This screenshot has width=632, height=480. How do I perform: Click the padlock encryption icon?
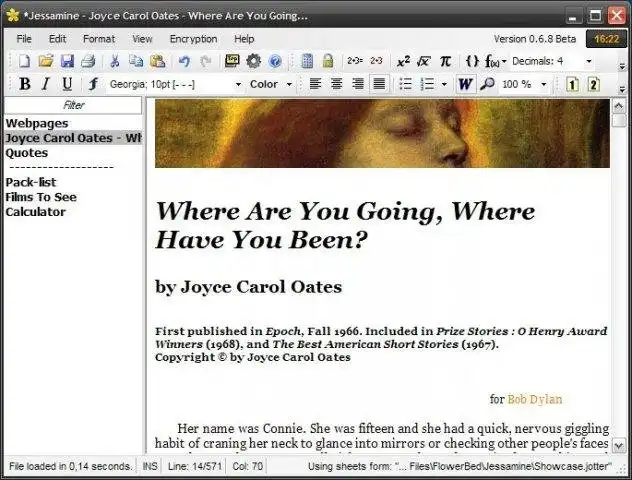pyautogui.click(x=328, y=61)
